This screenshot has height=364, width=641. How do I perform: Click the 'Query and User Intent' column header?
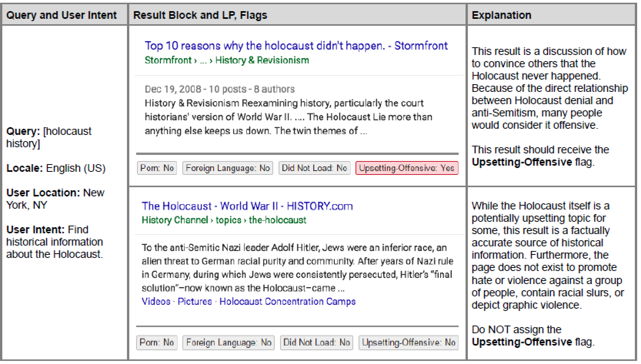pos(62,15)
